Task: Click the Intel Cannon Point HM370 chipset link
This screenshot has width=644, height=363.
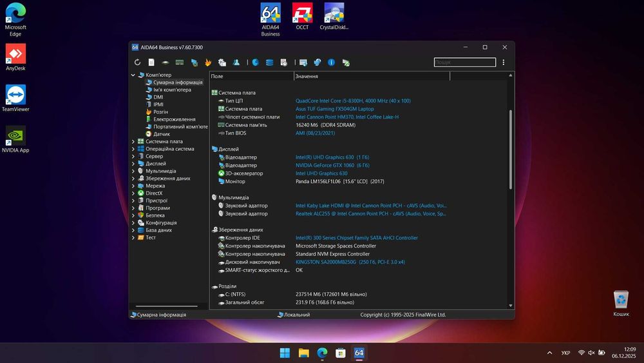Action: click(347, 117)
